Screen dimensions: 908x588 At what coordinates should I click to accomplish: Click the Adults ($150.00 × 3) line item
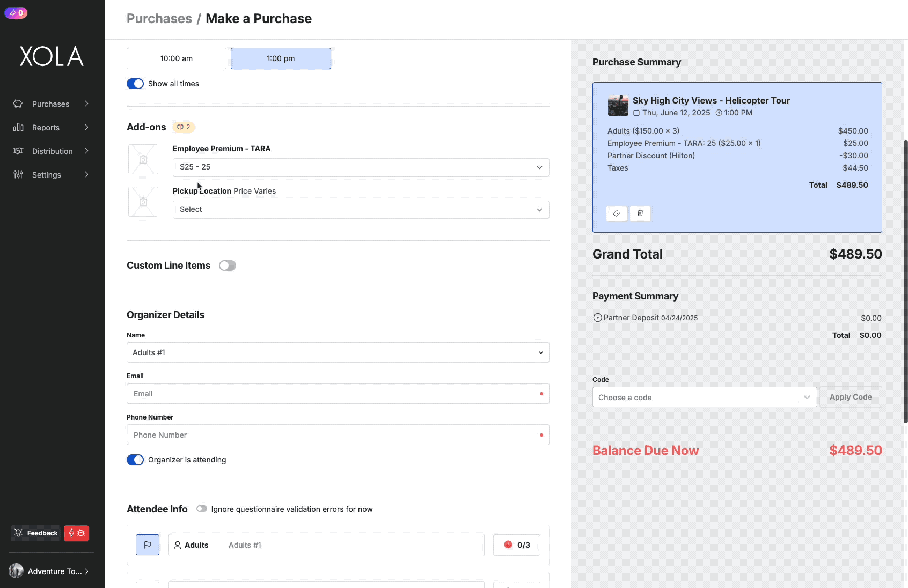click(738, 131)
